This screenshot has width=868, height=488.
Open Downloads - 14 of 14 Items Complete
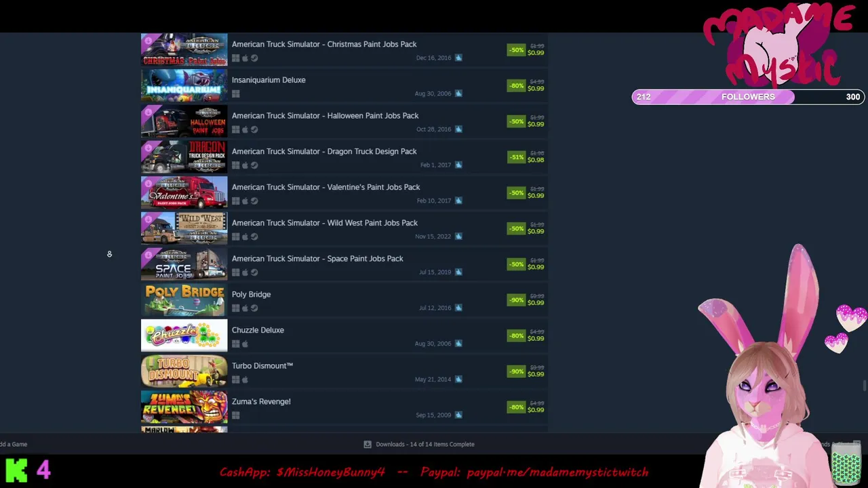(x=425, y=445)
